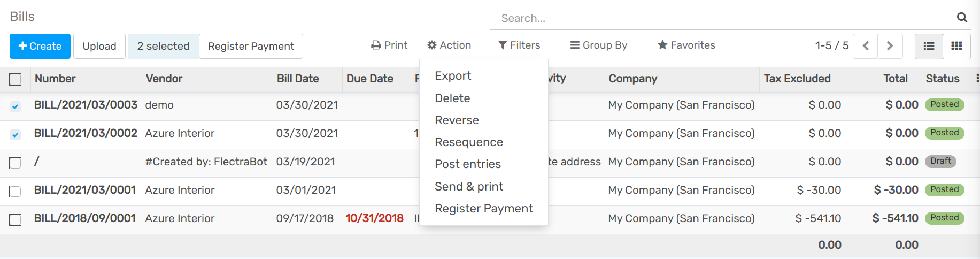The width and height of the screenshot is (980, 259).
Task: Go to the next page of bills
Action: [x=890, y=46]
